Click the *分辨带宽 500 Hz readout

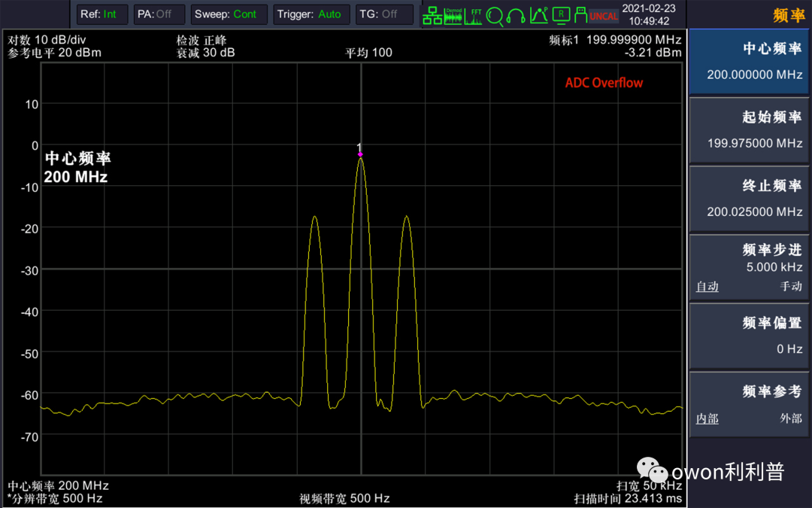coord(54,499)
